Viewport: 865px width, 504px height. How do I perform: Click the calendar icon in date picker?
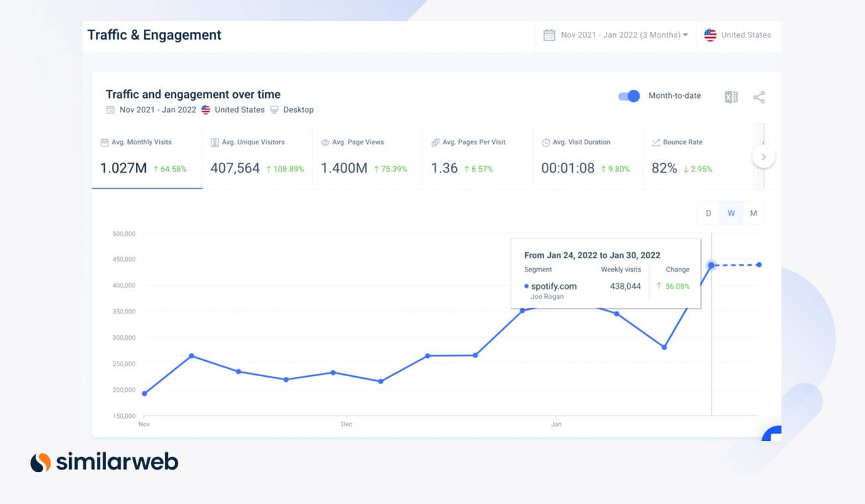pos(549,35)
